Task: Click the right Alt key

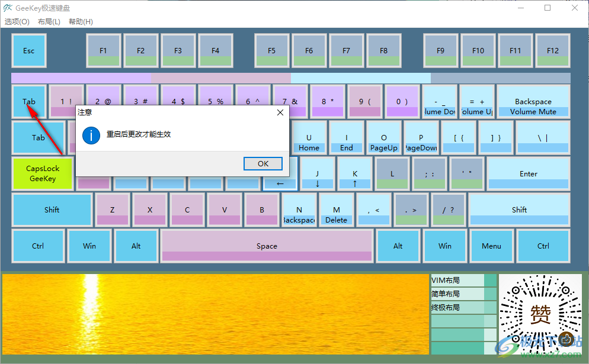Action: click(x=398, y=246)
